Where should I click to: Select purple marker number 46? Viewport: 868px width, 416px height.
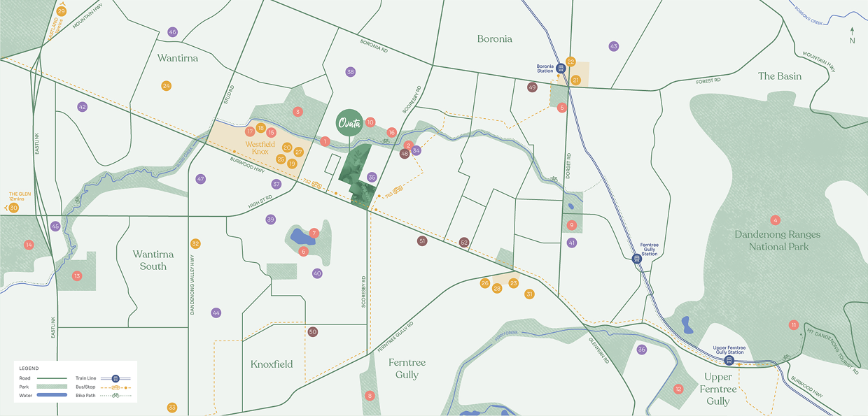pos(173,32)
